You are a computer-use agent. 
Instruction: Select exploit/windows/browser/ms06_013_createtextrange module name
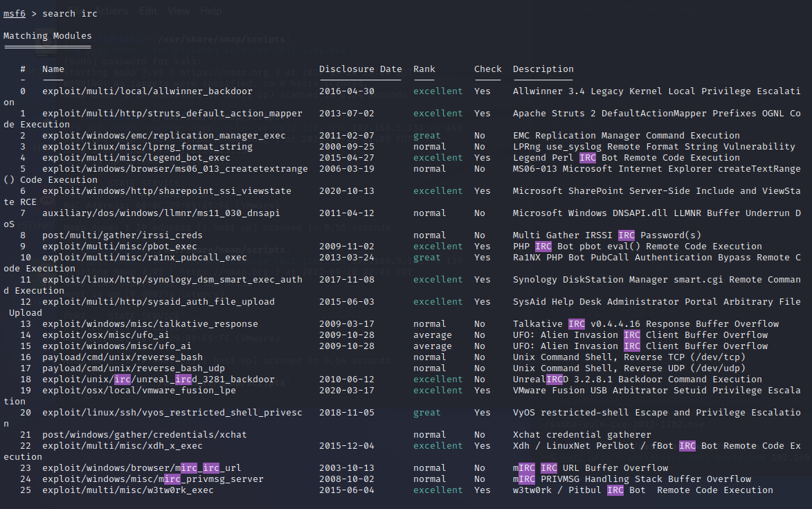[x=175, y=169]
